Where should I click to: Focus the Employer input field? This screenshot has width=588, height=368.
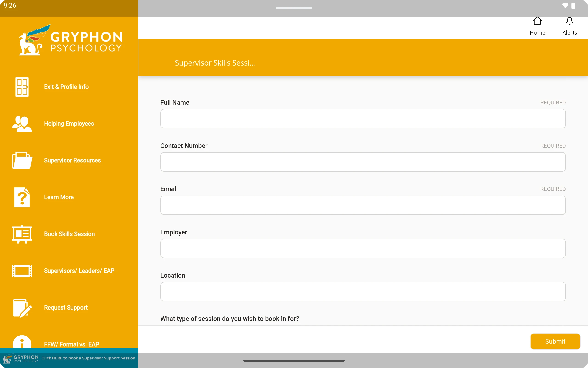pos(363,248)
